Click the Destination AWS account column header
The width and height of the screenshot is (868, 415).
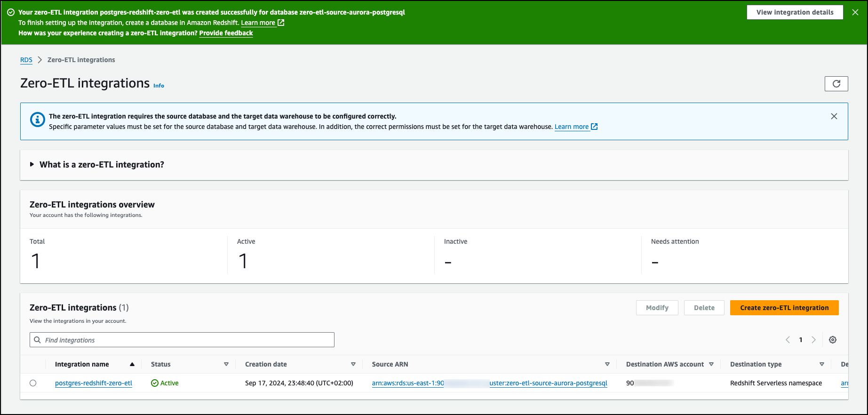[665, 364]
